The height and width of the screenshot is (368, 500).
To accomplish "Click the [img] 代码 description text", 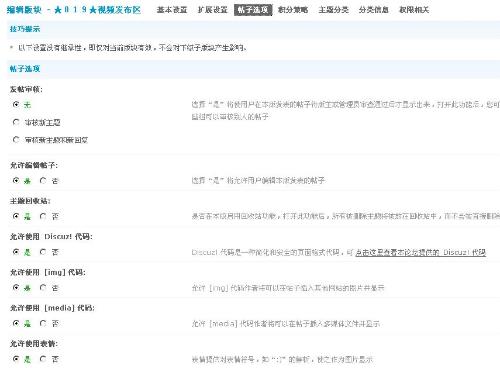I will [x=288, y=288].
